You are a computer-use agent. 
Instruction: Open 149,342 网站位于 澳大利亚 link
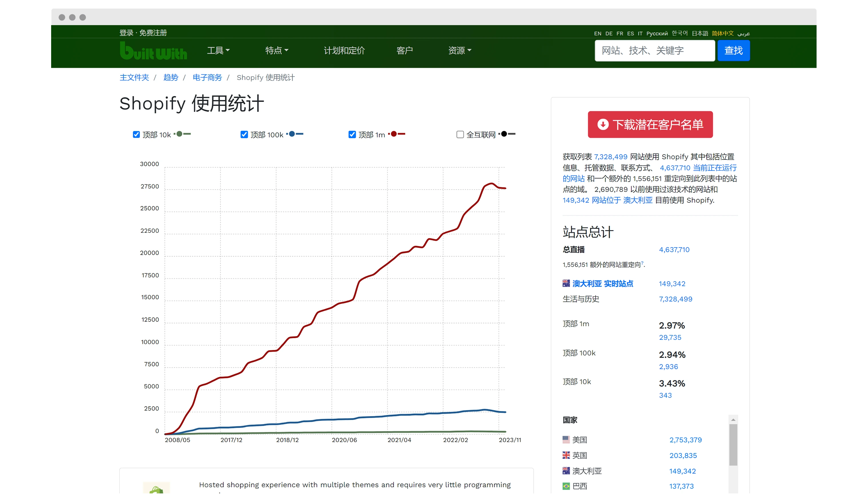click(607, 200)
